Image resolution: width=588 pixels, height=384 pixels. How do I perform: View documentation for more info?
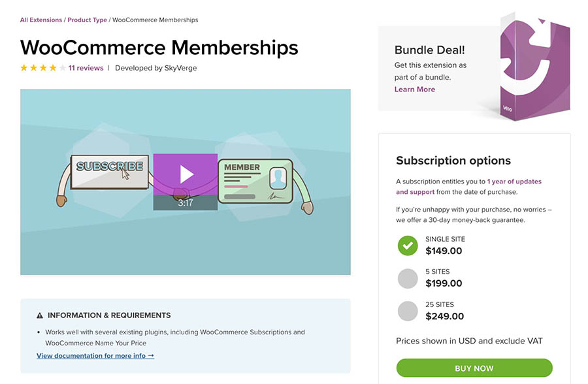click(x=95, y=356)
